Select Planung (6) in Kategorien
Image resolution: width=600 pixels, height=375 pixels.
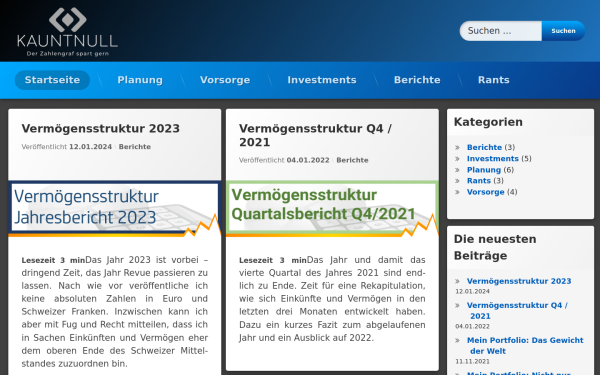point(484,170)
